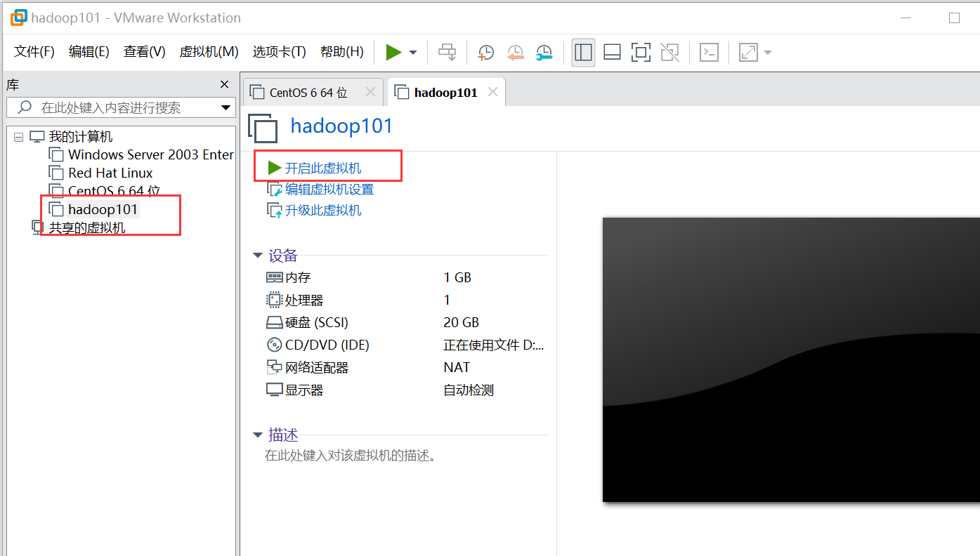Open the 查看(V) menu
The width and height of the screenshot is (980, 556).
tap(144, 52)
